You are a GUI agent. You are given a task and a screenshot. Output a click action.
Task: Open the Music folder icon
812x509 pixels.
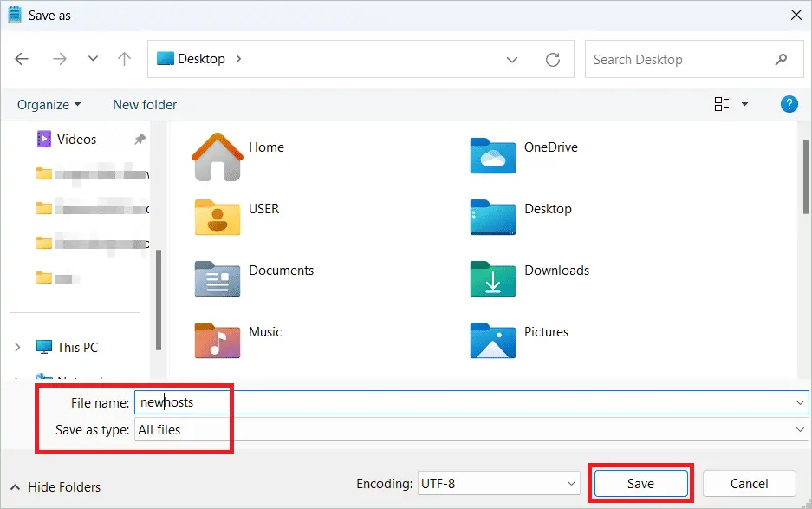pos(217,340)
